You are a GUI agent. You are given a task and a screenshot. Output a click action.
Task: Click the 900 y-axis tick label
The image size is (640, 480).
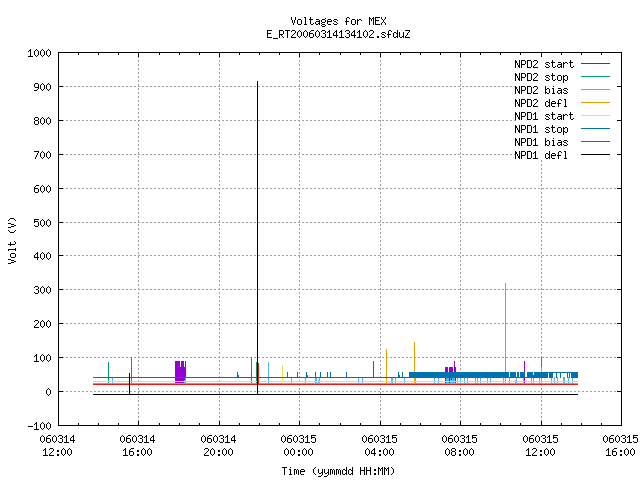(42, 87)
